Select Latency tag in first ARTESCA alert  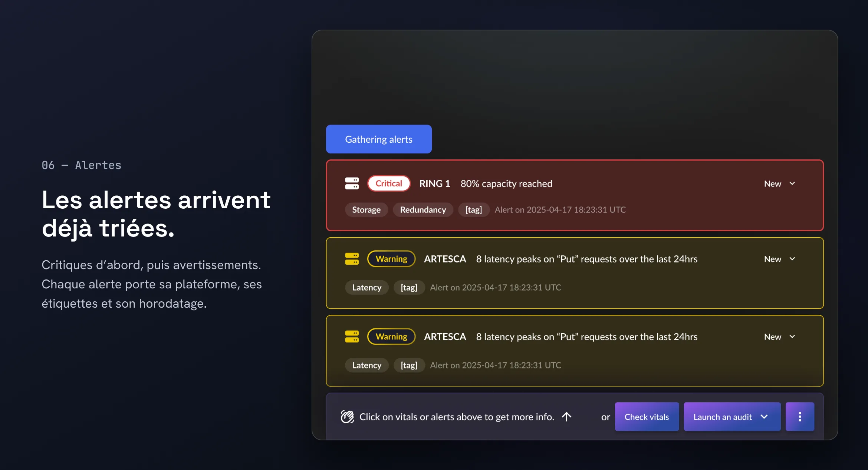click(366, 288)
